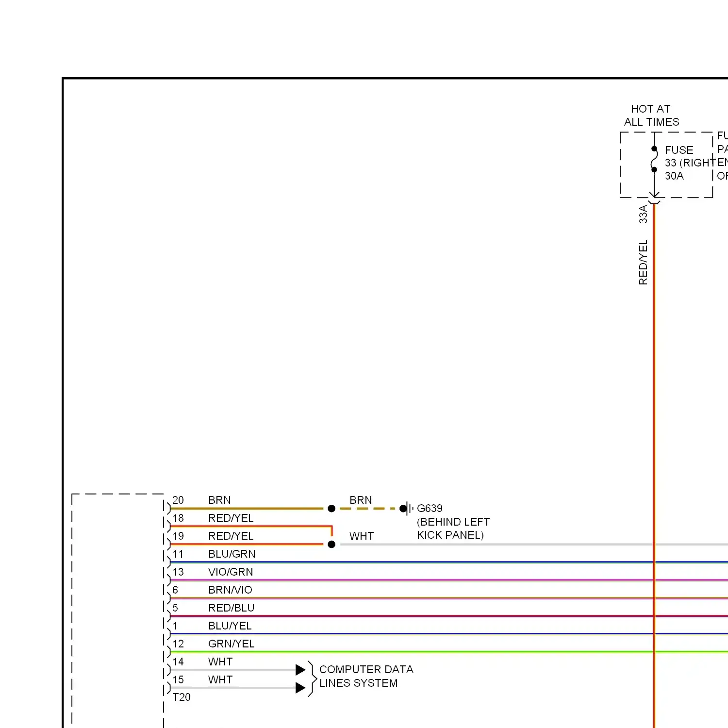Select the 'T20' connector label

pos(182,697)
